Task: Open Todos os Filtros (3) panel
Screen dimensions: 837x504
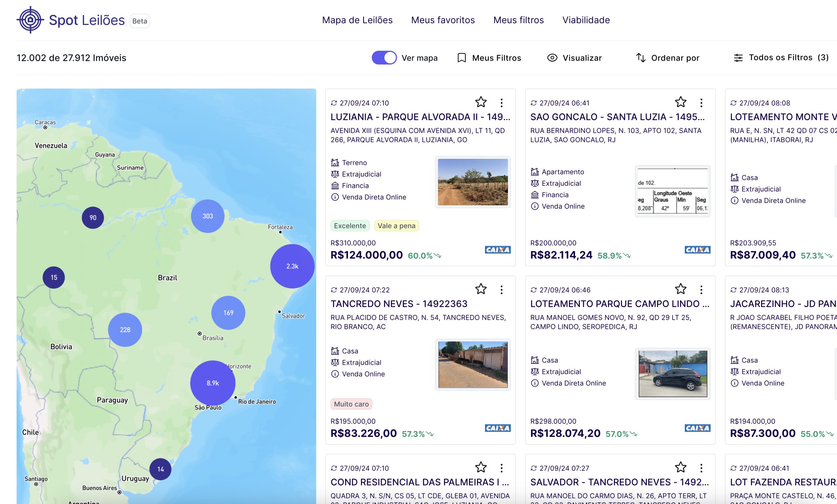Action: point(781,58)
